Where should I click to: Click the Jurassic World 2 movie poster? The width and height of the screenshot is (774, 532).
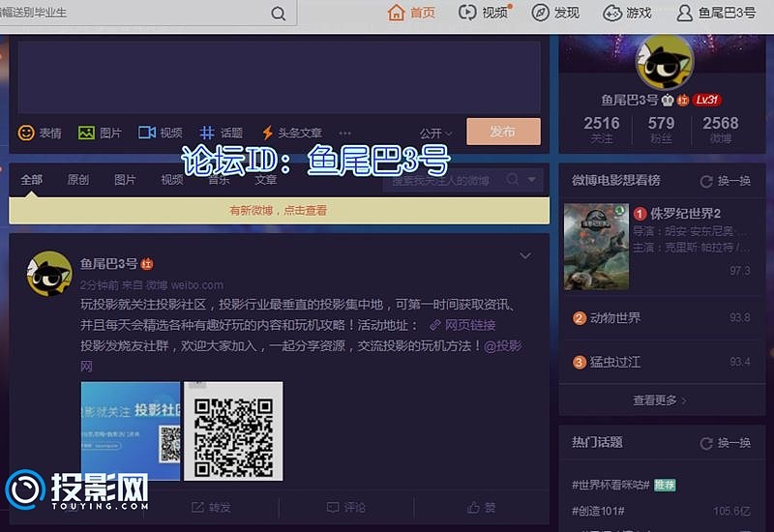(596, 247)
